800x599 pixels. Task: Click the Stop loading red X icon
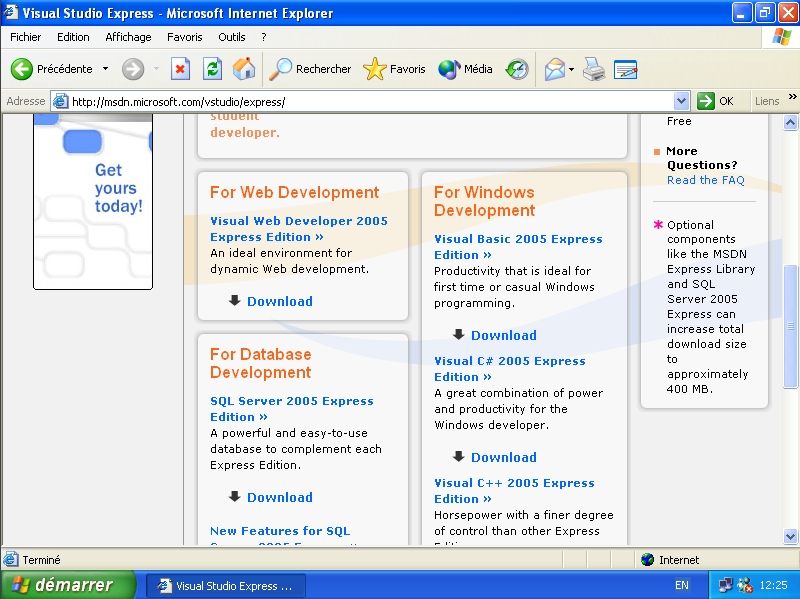[x=181, y=69]
